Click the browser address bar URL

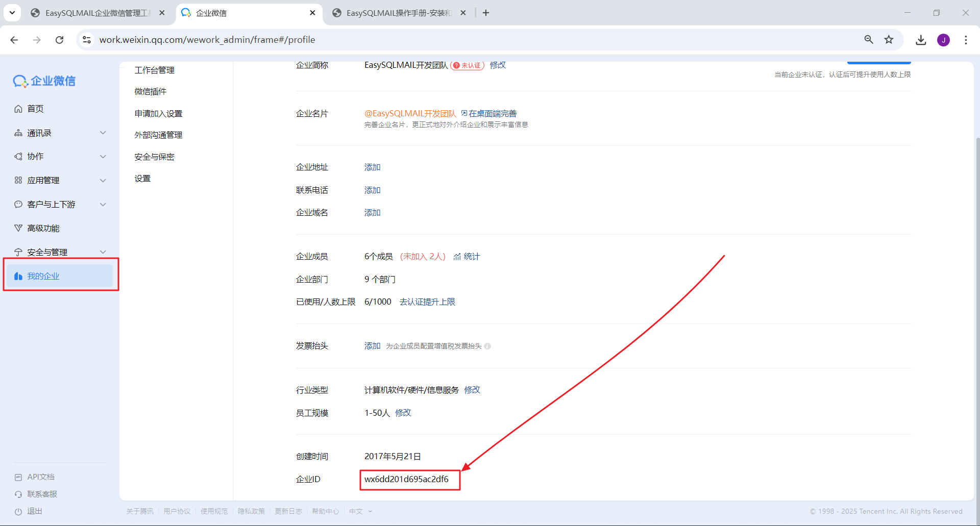[x=207, y=40]
